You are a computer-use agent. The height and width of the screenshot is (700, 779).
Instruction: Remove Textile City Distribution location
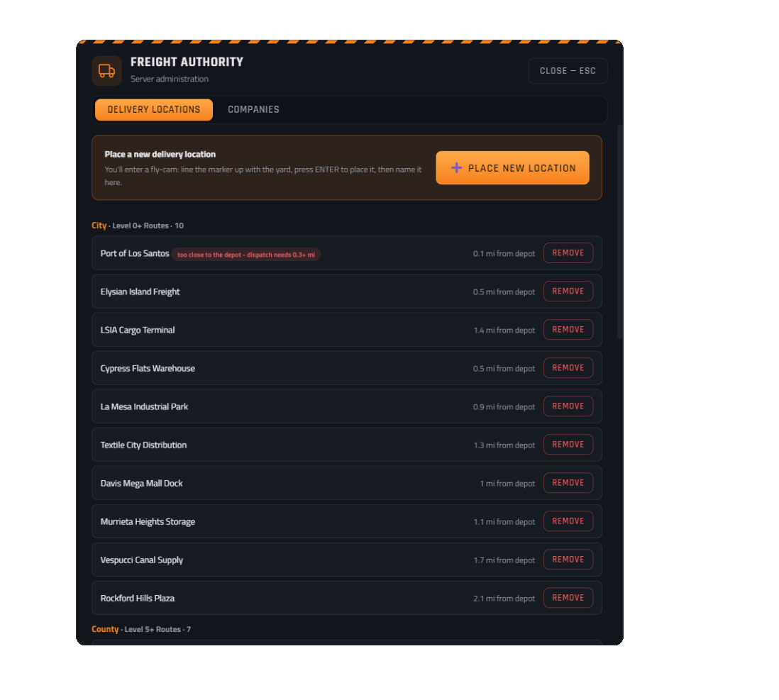coord(568,444)
